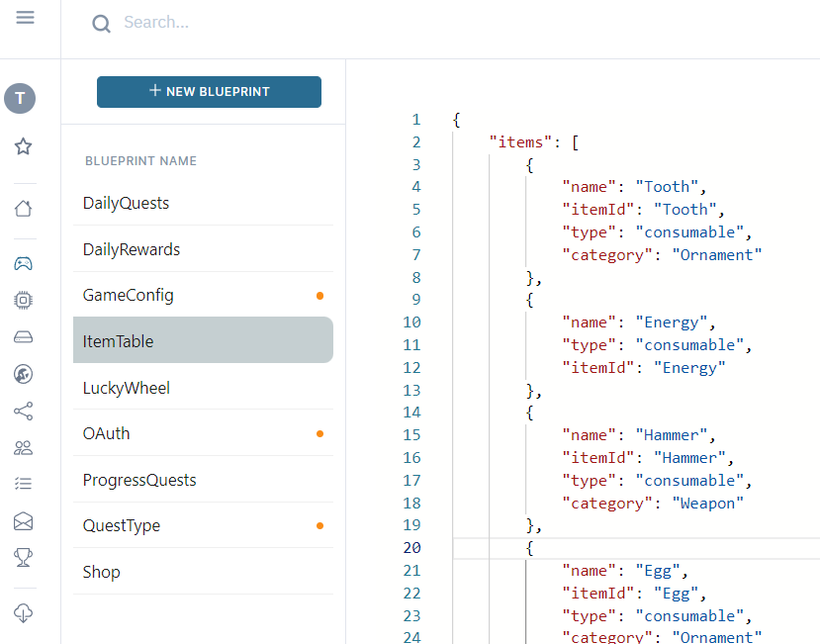Click the search magnifier icon
820x644 pixels.
pos(101,24)
